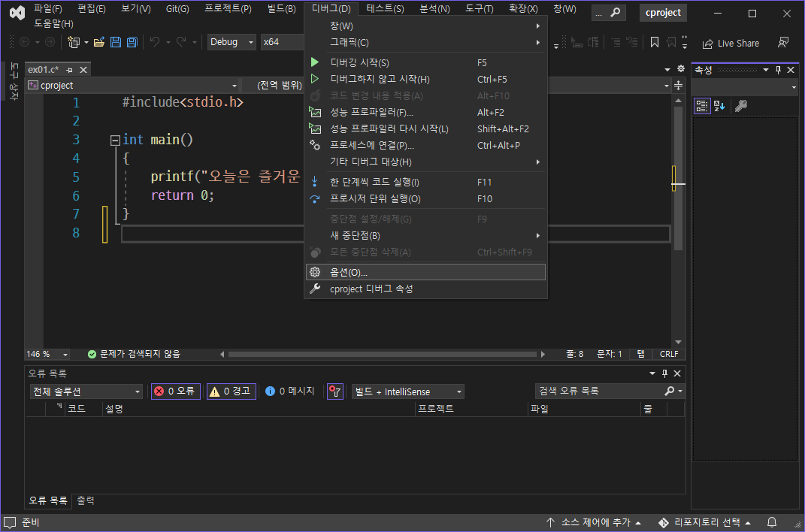Click the Live Share button

coord(731,44)
